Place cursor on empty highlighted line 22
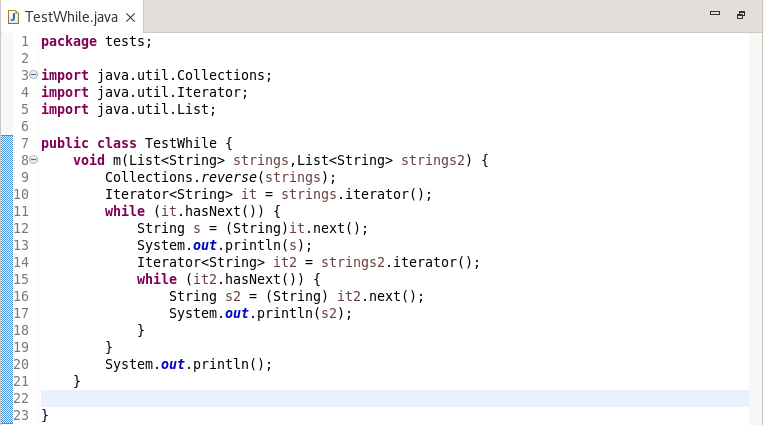The width and height of the screenshot is (764, 425). click(395, 398)
